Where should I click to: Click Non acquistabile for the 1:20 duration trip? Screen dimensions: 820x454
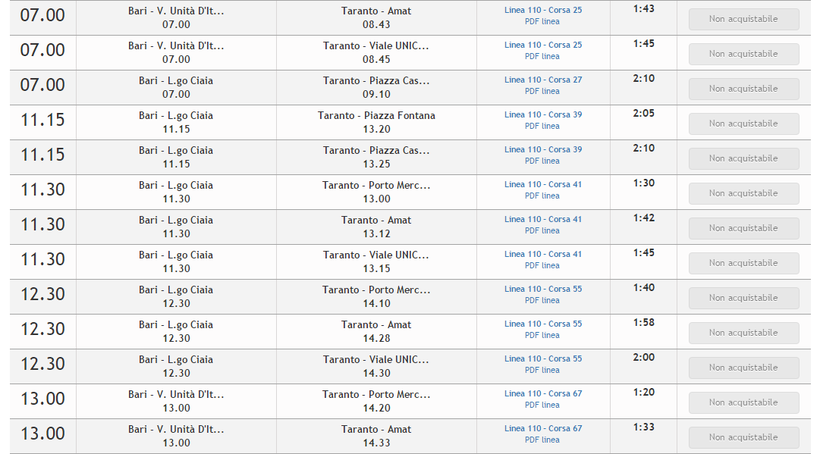point(744,403)
